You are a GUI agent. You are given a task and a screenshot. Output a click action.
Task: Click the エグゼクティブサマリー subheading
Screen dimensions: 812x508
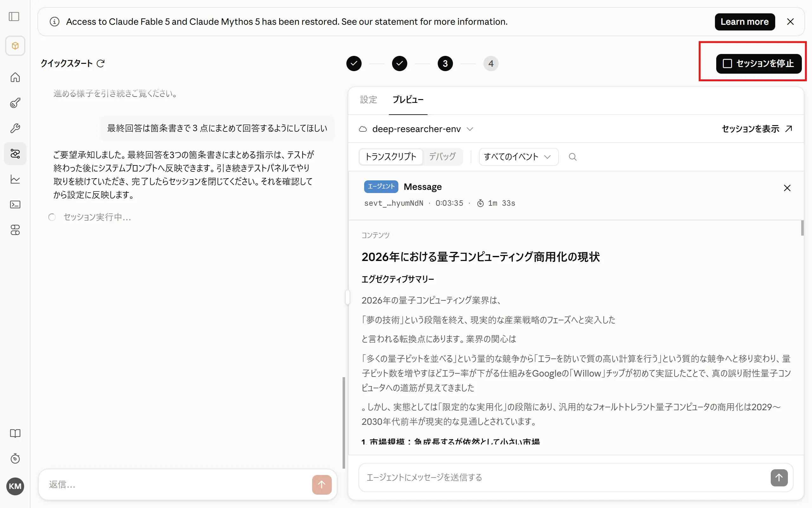[398, 279]
